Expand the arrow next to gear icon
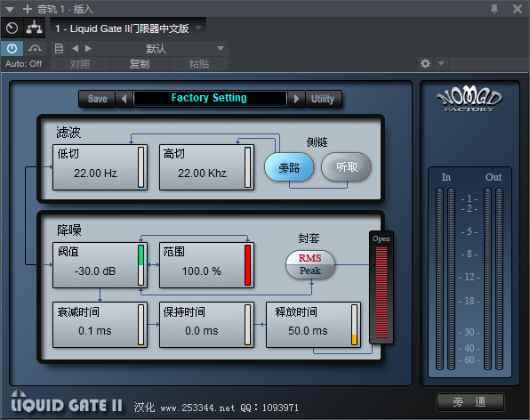 click(x=441, y=63)
